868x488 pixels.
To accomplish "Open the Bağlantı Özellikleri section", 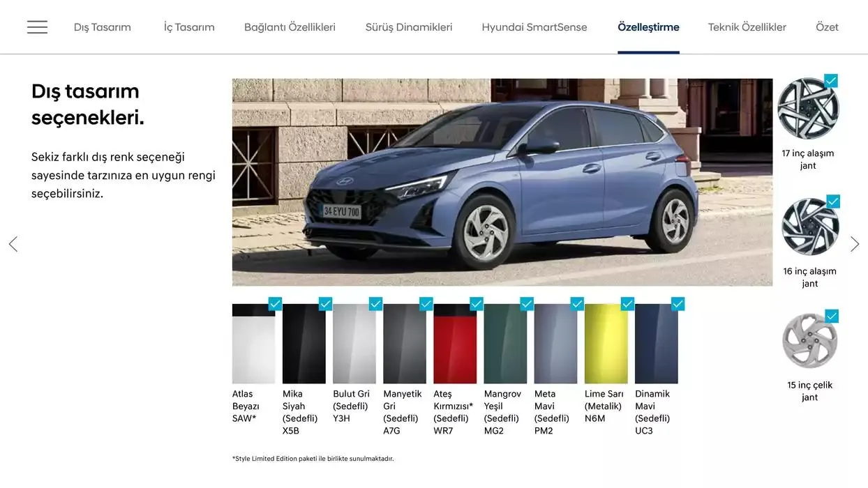I will click(290, 26).
